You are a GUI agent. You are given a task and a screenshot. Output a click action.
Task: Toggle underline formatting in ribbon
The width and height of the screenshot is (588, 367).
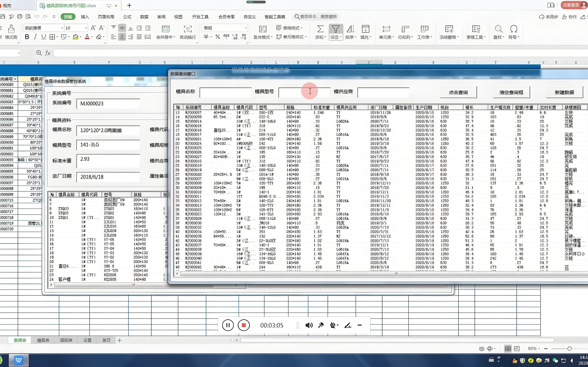pyautogui.click(x=44, y=37)
